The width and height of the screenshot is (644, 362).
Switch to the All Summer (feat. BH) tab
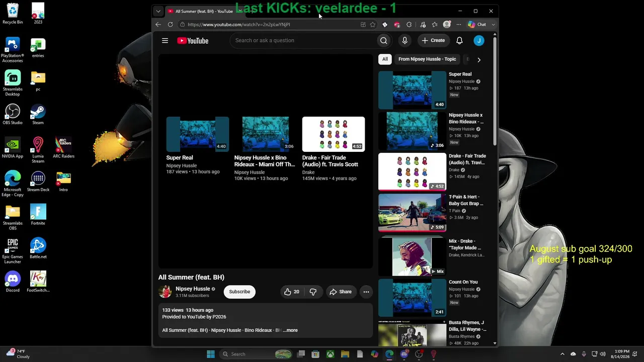(x=204, y=11)
